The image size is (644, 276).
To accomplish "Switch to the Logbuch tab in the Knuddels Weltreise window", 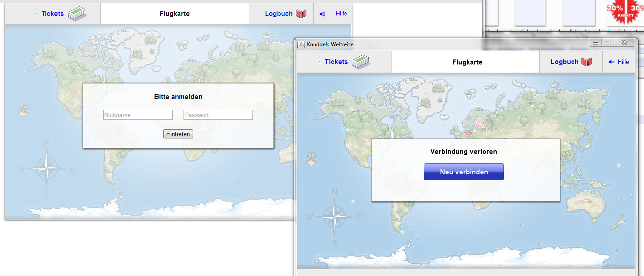I will pos(564,62).
